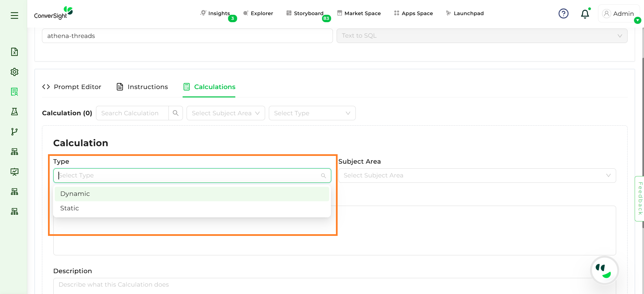
Task: Switch to the Prompt Editor tab
Action: pyautogui.click(x=72, y=87)
